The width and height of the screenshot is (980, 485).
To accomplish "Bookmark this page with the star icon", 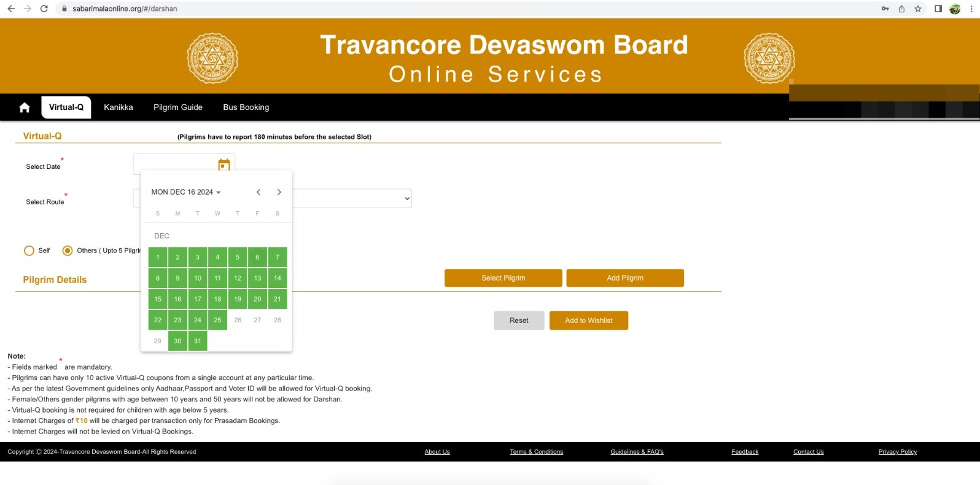I will tap(918, 9).
